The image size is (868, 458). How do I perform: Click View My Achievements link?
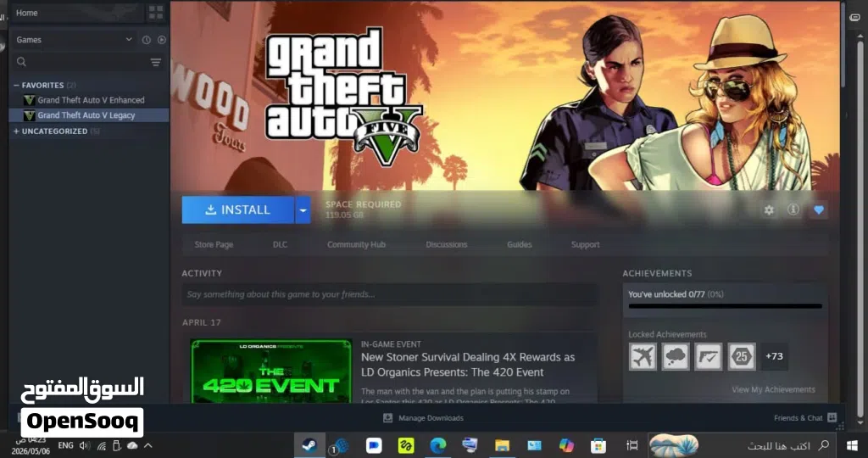[x=773, y=389]
